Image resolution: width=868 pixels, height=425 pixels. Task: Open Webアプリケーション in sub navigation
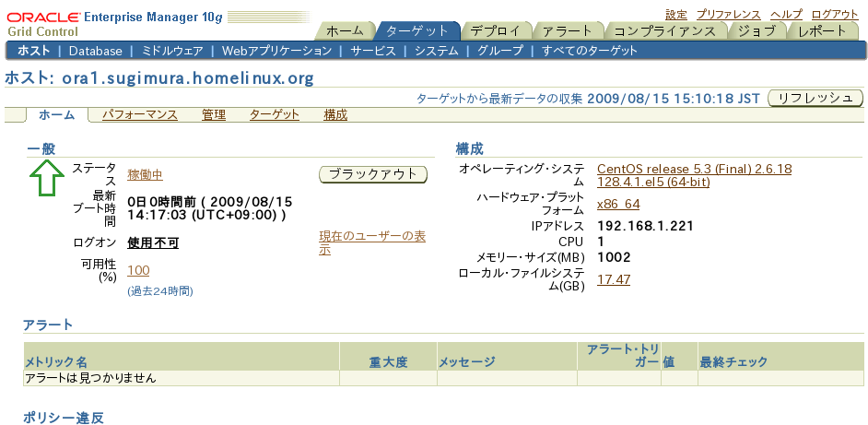click(x=276, y=51)
